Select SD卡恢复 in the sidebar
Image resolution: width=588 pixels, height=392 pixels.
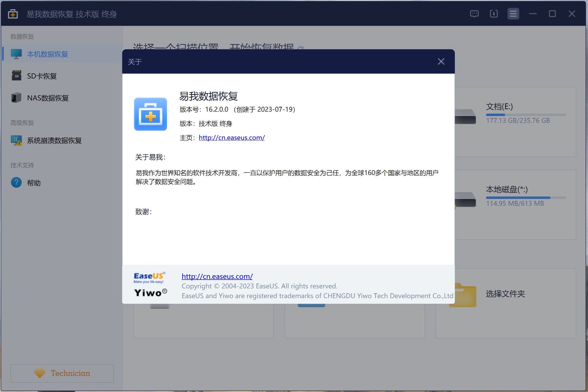tap(62, 76)
